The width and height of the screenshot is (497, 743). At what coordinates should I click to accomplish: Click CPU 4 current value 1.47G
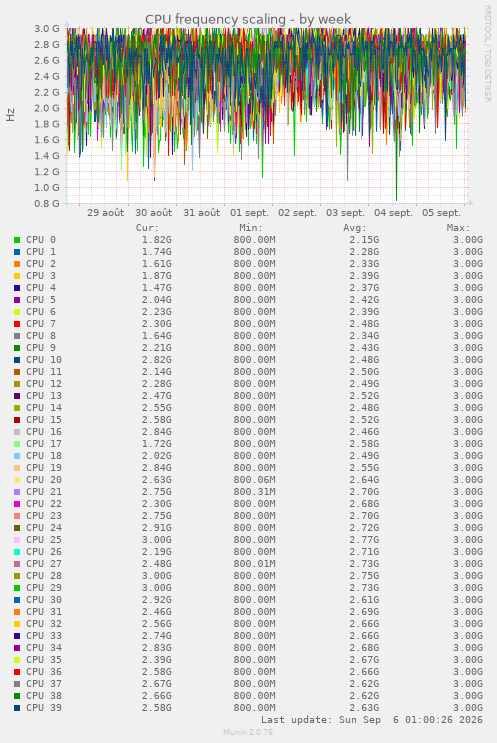(157, 288)
